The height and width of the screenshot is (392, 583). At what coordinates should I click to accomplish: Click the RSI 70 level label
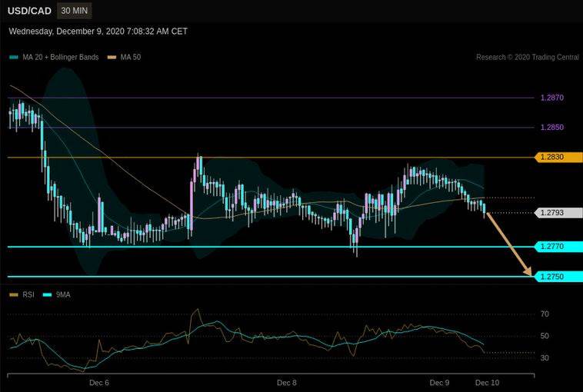(x=545, y=314)
